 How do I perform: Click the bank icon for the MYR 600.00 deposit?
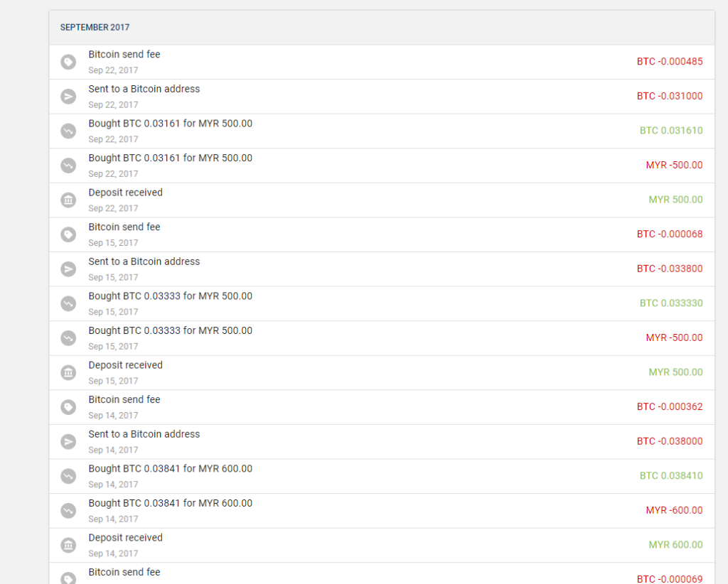(68, 545)
